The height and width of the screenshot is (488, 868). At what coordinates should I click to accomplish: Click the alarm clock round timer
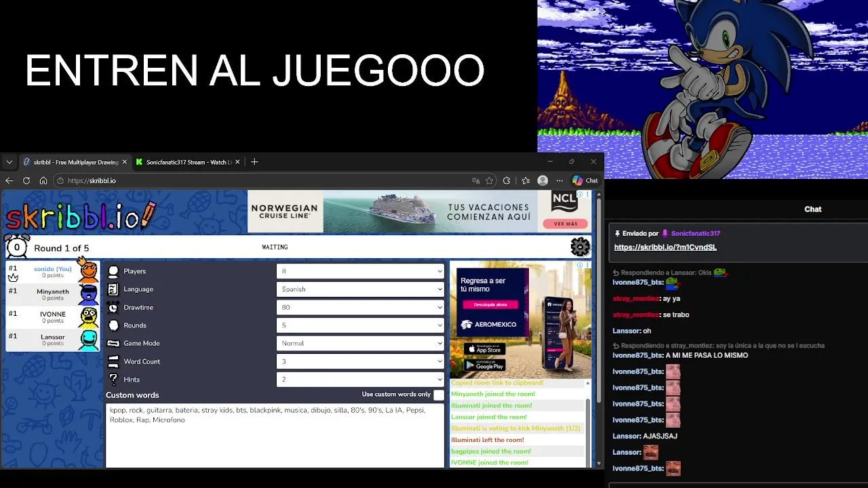tap(17, 247)
